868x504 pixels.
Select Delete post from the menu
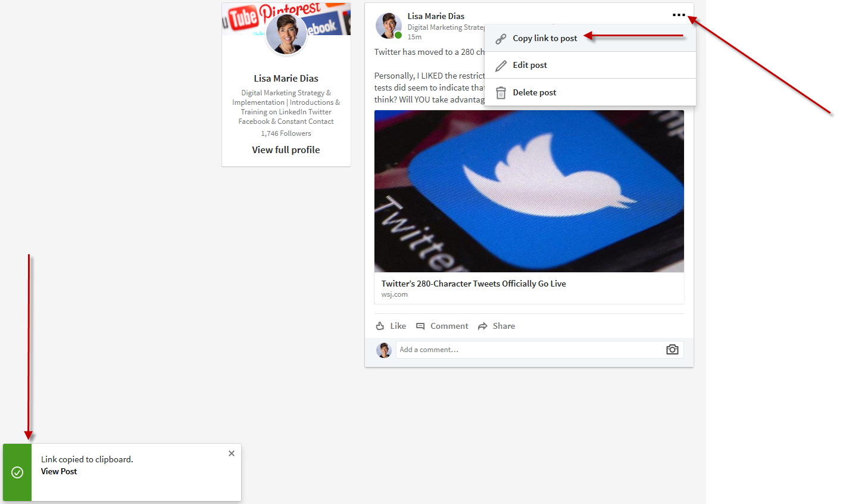click(x=535, y=92)
